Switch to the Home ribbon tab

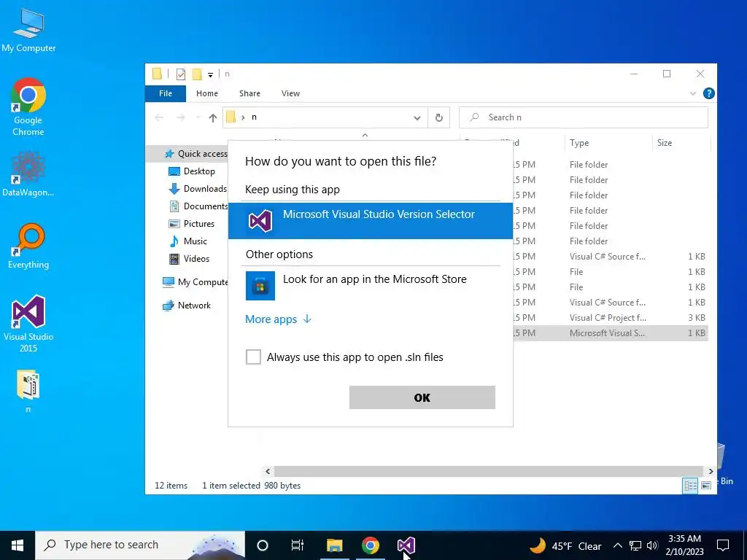pyautogui.click(x=206, y=93)
